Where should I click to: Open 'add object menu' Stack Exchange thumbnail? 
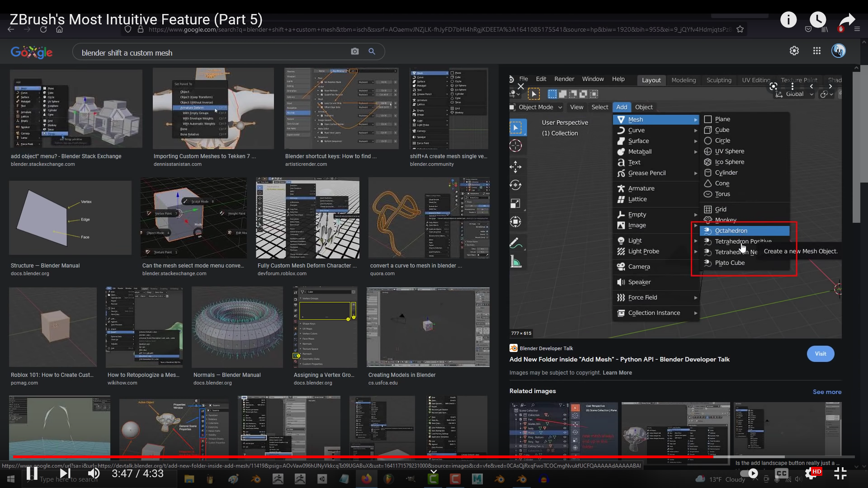(x=76, y=108)
